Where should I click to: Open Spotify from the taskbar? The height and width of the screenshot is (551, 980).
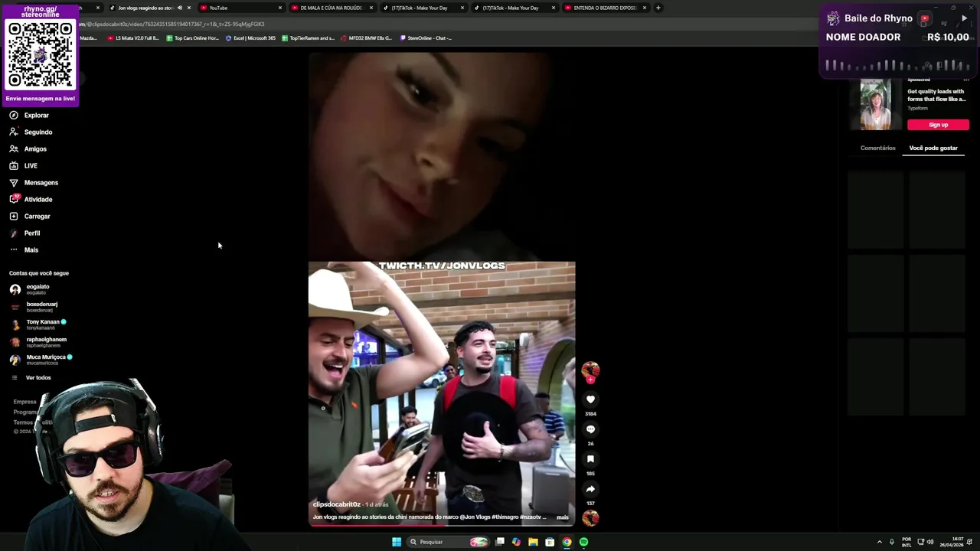click(x=583, y=542)
